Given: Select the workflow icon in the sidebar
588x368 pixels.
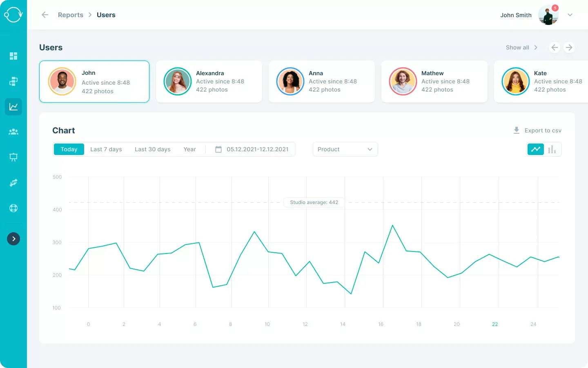Looking at the screenshot, I should coord(13,81).
